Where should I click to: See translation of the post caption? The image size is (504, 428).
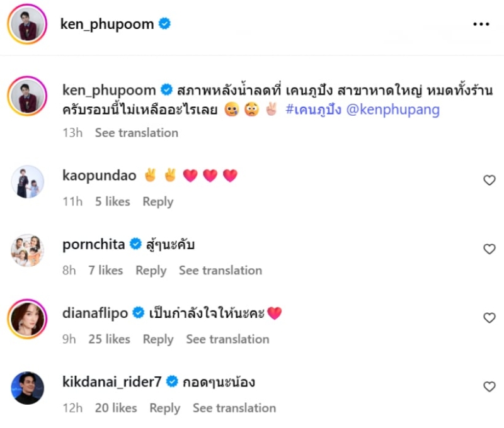(137, 133)
